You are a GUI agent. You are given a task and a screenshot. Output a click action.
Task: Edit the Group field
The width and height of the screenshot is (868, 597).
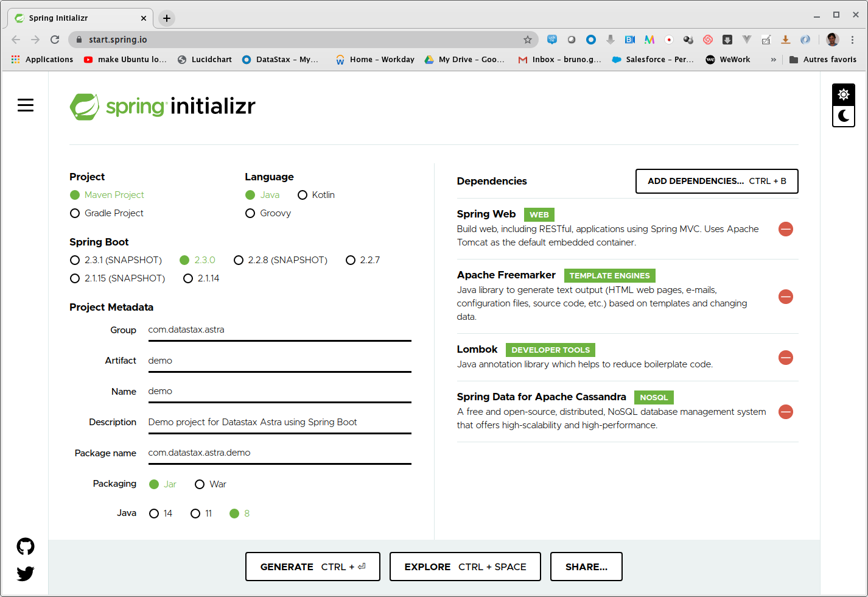pos(279,330)
